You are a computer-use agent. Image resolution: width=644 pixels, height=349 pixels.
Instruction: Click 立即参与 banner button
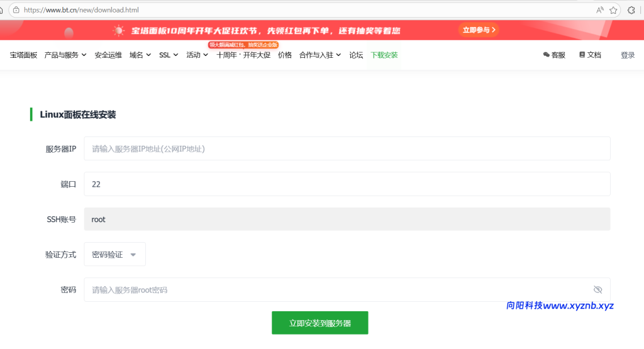tap(479, 30)
